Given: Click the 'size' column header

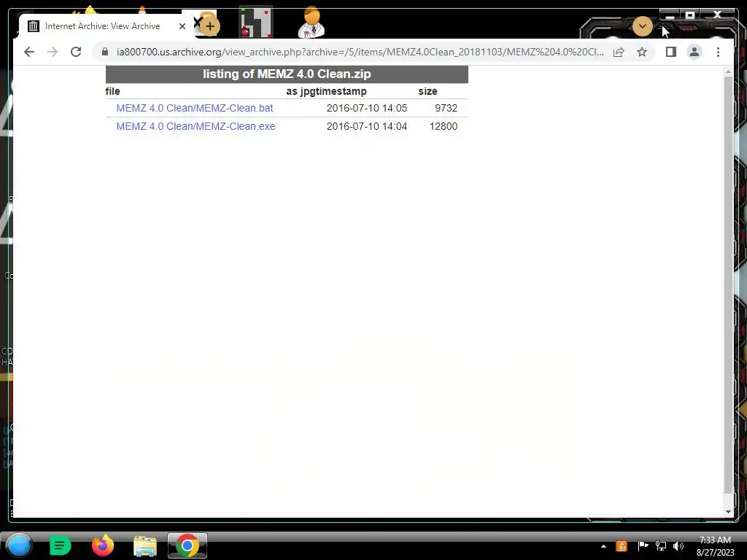Looking at the screenshot, I should (x=427, y=91).
